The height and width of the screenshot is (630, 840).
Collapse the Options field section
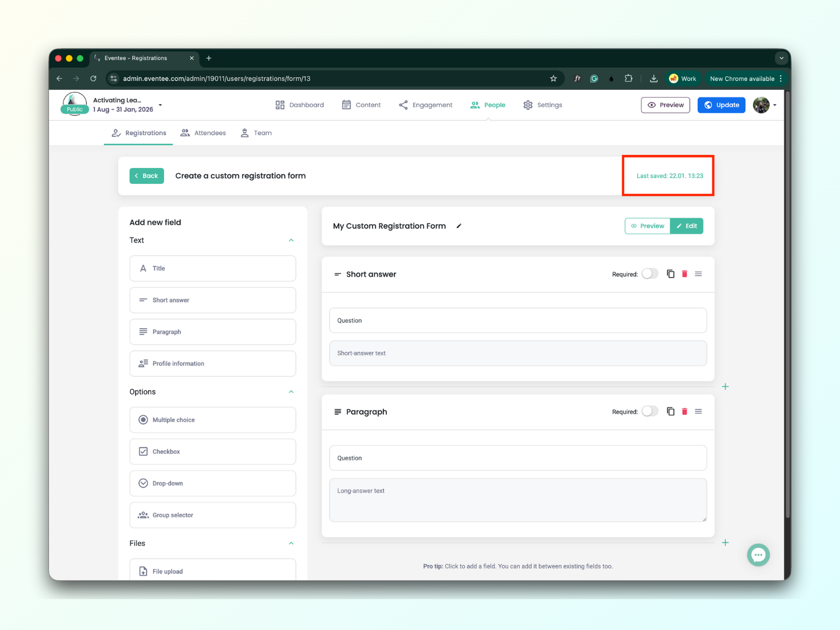[x=291, y=392]
